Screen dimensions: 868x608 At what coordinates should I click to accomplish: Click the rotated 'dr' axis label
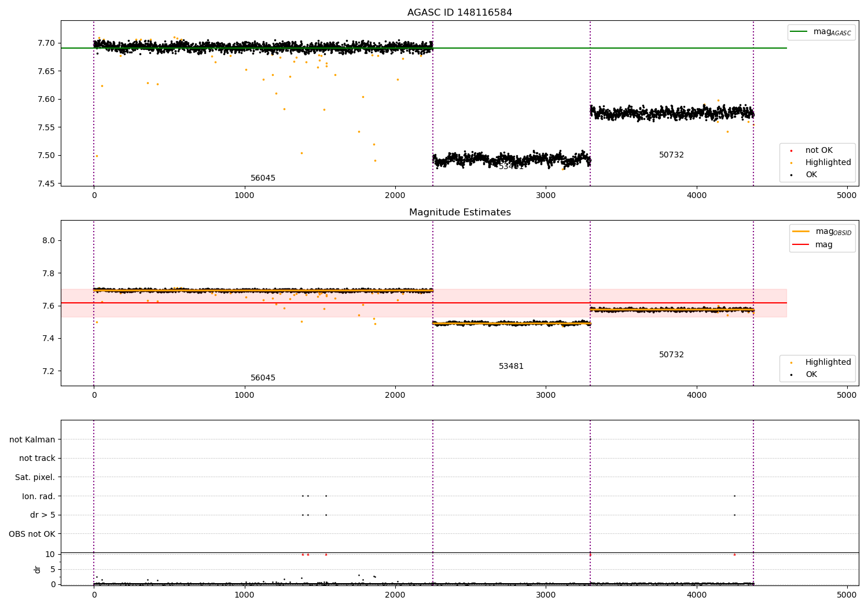pyautogui.click(x=38, y=569)
